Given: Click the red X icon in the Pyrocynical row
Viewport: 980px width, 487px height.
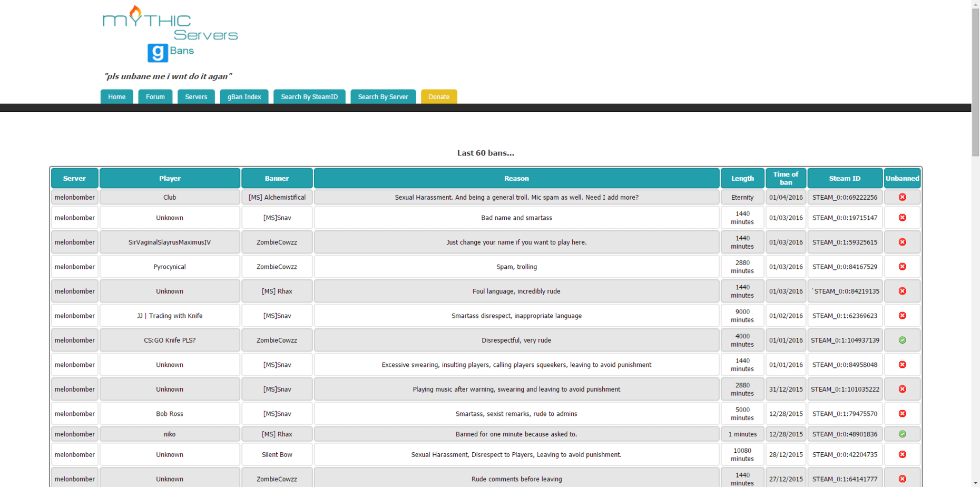Looking at the screenshot, I should (902, 267).
